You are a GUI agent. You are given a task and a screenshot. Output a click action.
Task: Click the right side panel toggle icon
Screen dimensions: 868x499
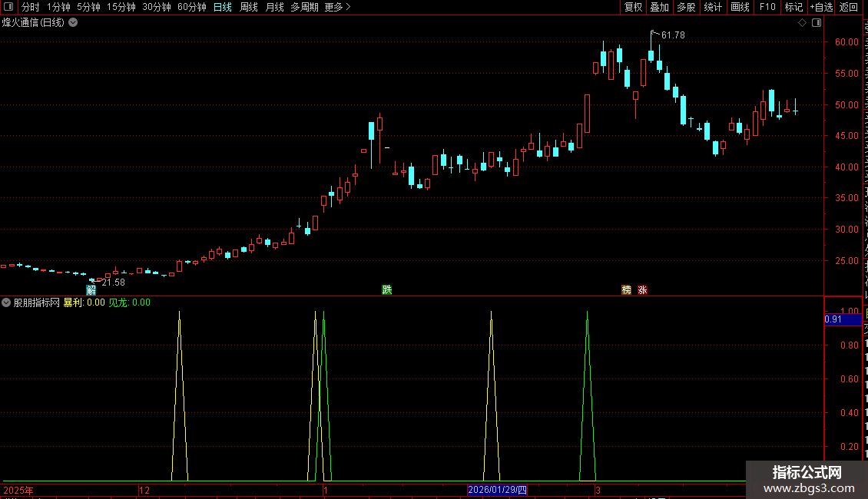[817, 23]
